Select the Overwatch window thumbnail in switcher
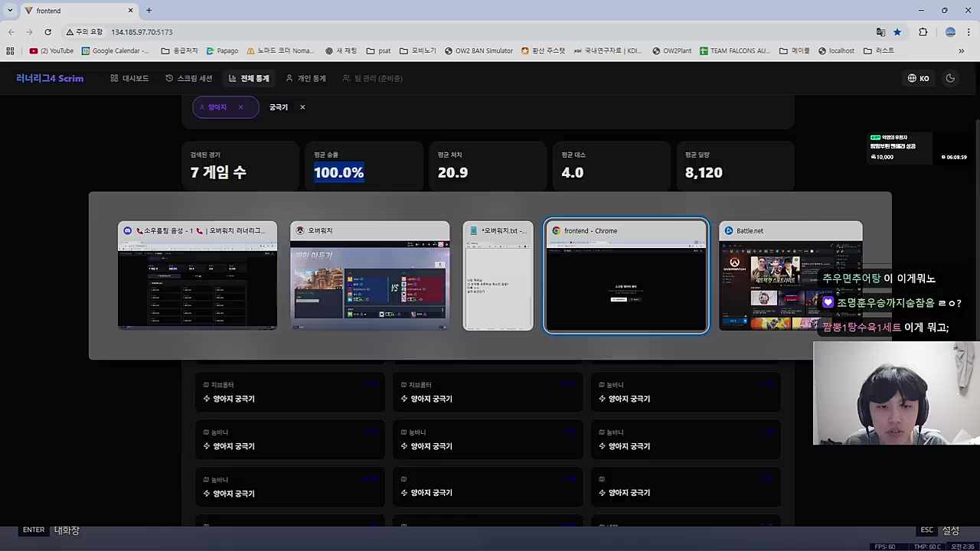 pyautogui.click(x=370, y=277)
